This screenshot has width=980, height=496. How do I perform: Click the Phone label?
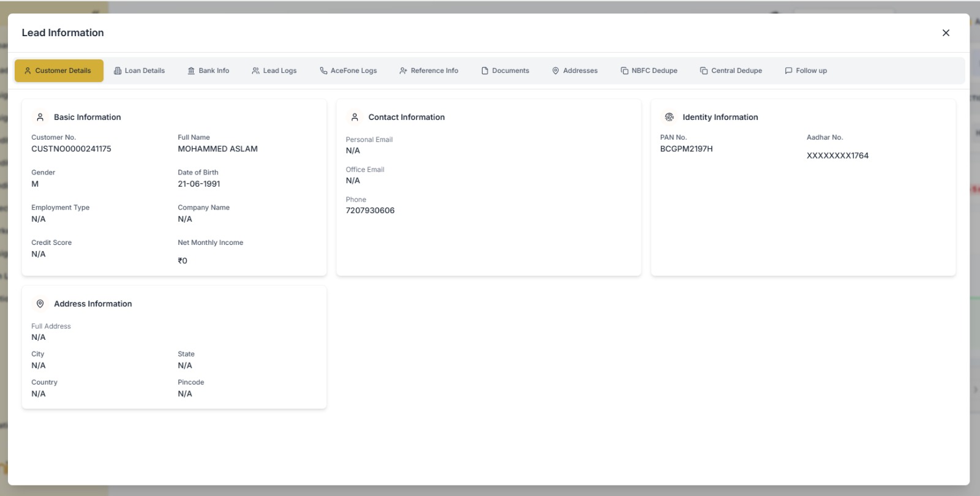tap(356, 200)
